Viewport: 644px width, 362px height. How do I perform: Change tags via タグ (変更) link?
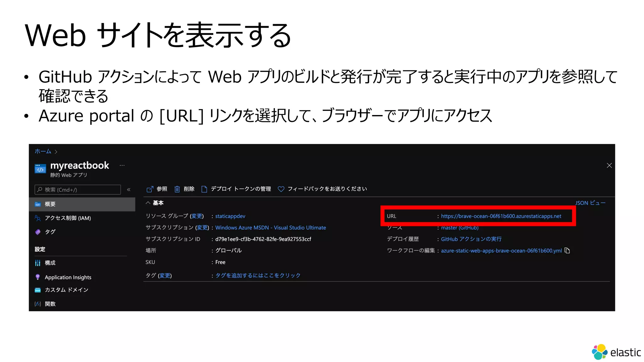click(165, 276)
